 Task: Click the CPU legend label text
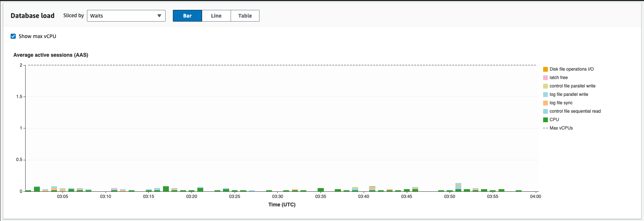tap(554, 120)
